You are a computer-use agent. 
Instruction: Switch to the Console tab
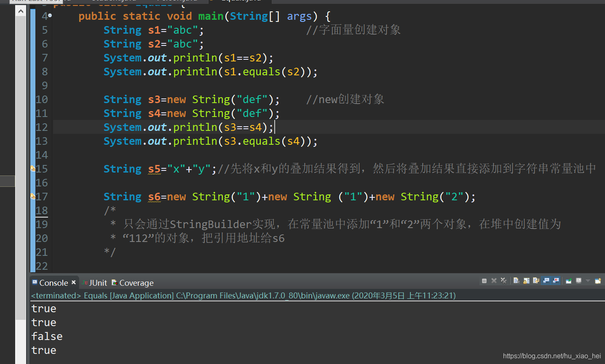point(54,283)
